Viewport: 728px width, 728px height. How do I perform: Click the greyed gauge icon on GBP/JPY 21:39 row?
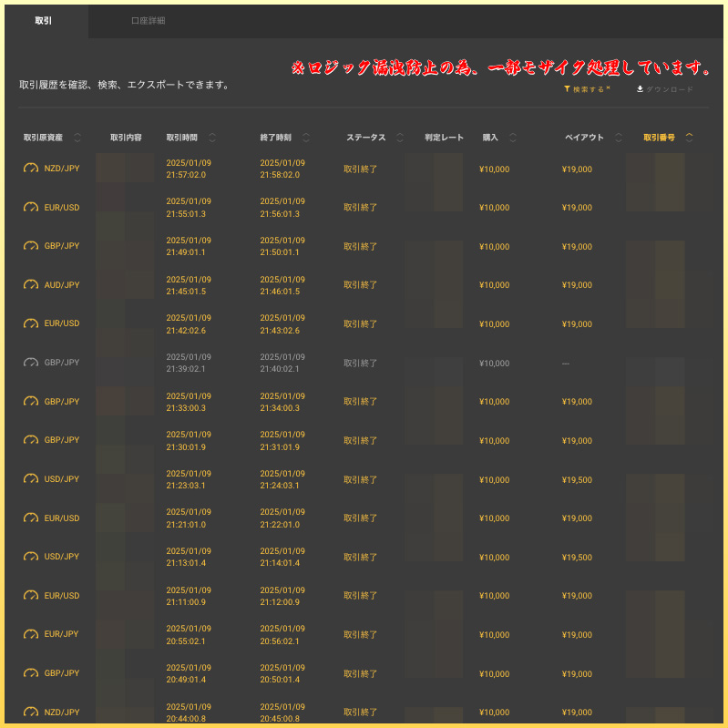coord(31,363)
